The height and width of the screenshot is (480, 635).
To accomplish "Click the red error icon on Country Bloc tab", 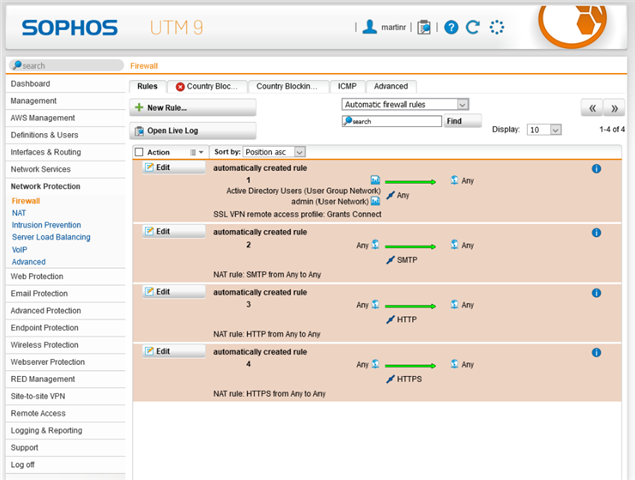I will [180, 87].
